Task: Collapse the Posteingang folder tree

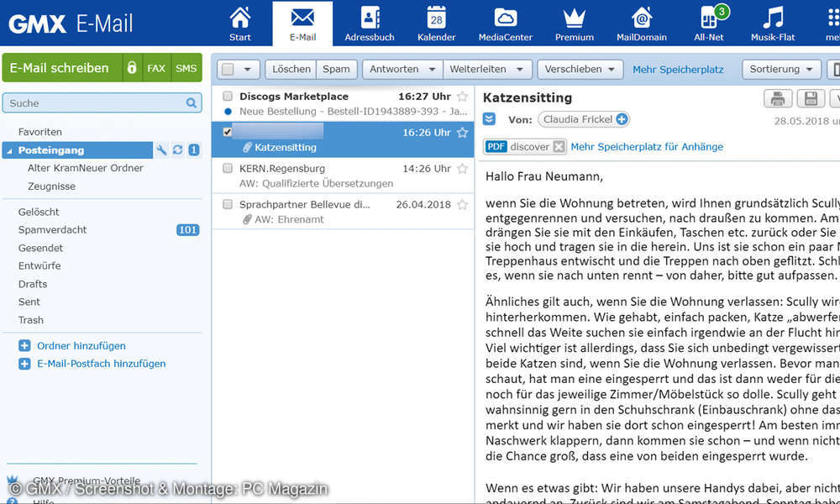Action: coord(9,151)
